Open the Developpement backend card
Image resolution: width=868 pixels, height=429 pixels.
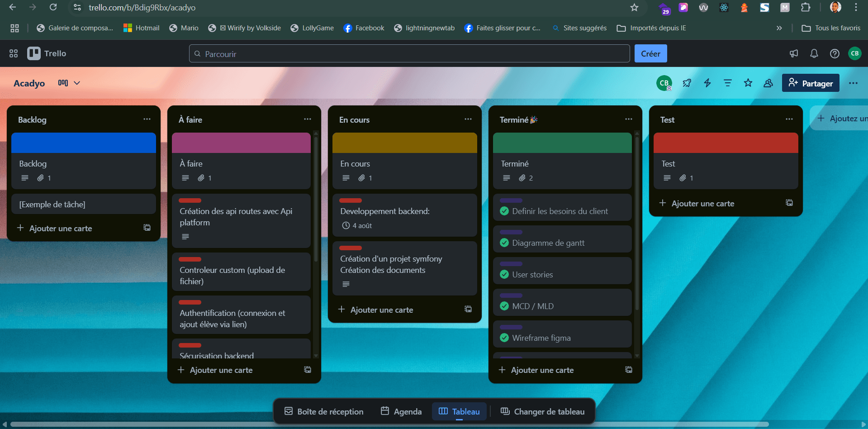click(x=405, y=215)
